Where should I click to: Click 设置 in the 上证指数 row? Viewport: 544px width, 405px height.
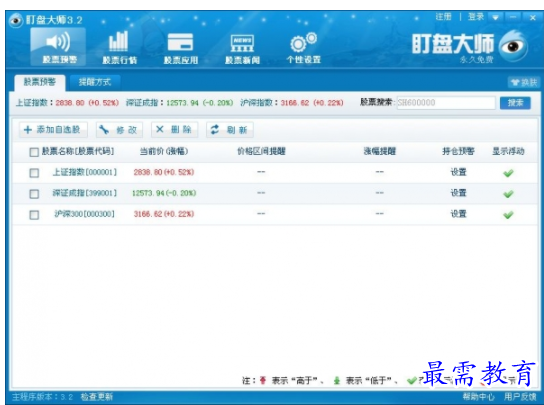[458, 172]
